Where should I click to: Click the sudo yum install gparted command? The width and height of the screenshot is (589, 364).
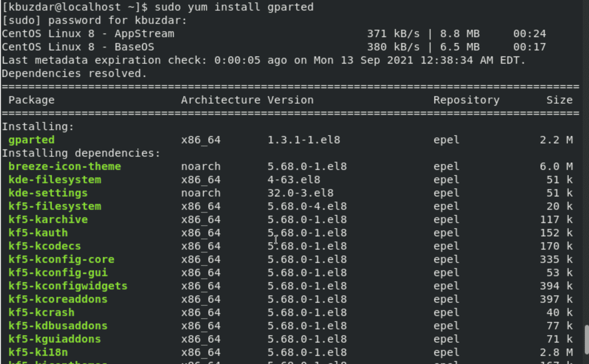tap(234, 7)
